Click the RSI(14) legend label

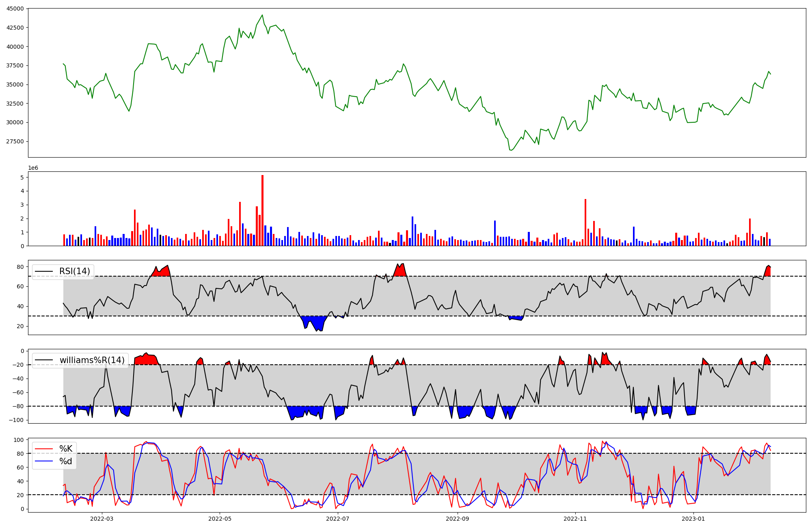tap(75, 271)
